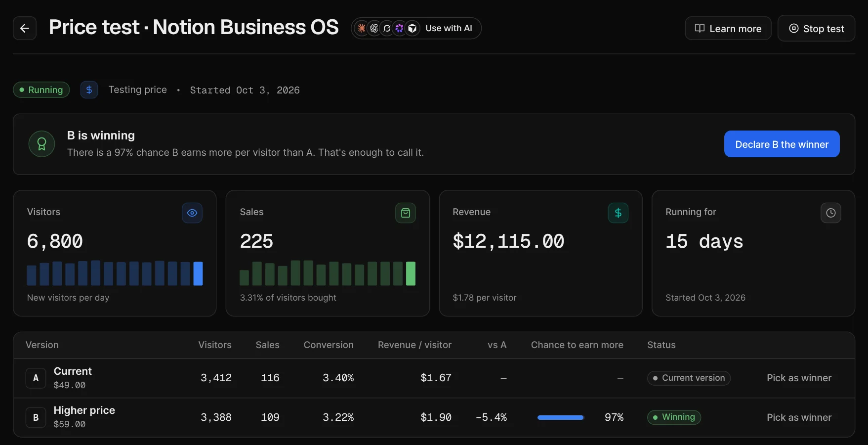Click the ChatGPT icon in Use with AI
The image size is (868, 445).
coord(374,28)
